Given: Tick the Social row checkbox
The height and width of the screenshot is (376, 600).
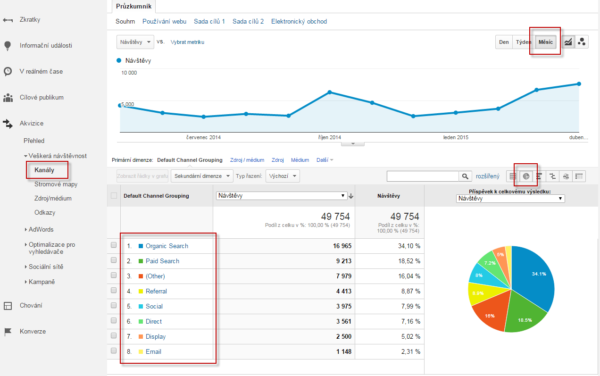Looking at the screenshot, I should coord(114,305).
